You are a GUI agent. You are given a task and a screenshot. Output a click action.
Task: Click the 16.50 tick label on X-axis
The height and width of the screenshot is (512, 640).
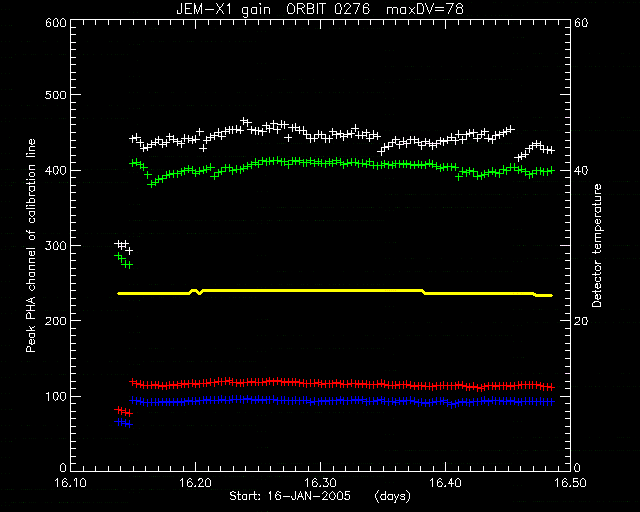click(x=570, y=483)
